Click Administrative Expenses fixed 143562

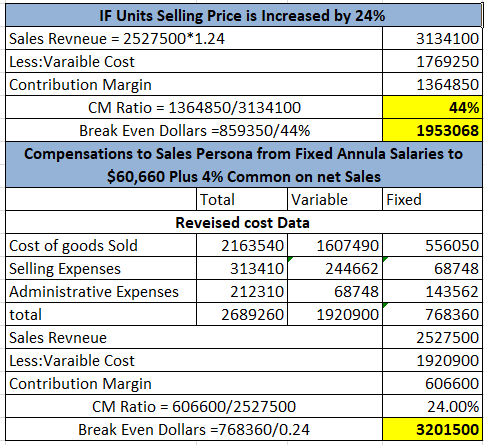[432, 291]
